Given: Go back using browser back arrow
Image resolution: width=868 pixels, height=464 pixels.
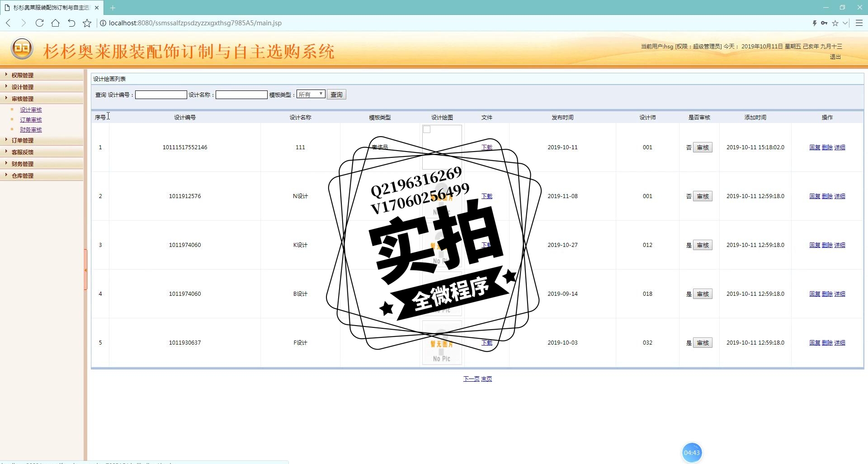Looking at the screenshot, I should [x=8, y=23].
